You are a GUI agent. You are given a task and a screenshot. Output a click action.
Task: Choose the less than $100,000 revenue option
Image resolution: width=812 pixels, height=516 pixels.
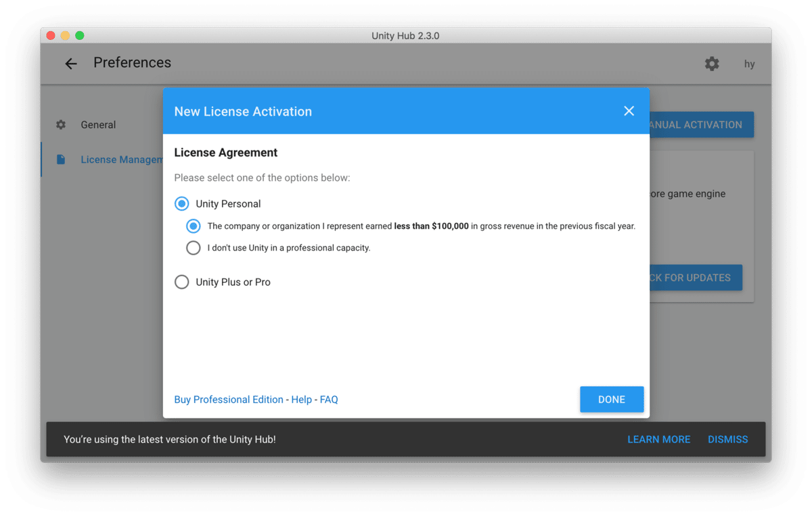point(194,226)
